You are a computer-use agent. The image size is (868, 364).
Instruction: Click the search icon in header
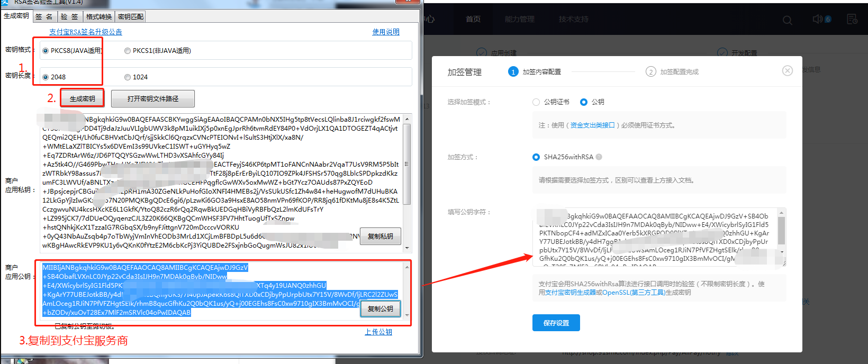click(788, 20)
